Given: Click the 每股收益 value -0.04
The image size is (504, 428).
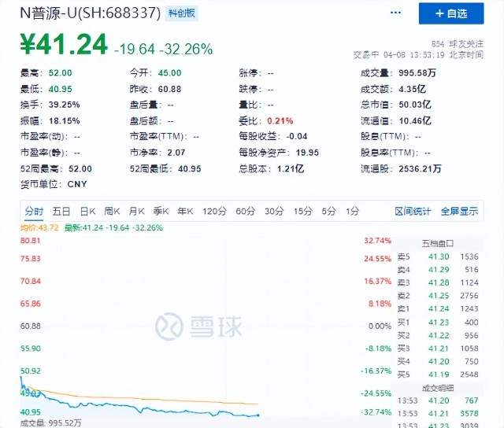Looking at the screenshot, I should click(296, 136).
